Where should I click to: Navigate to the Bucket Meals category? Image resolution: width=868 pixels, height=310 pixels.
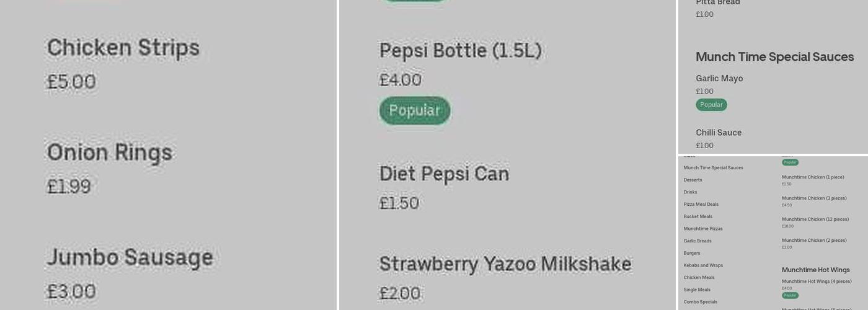(697, 217)
